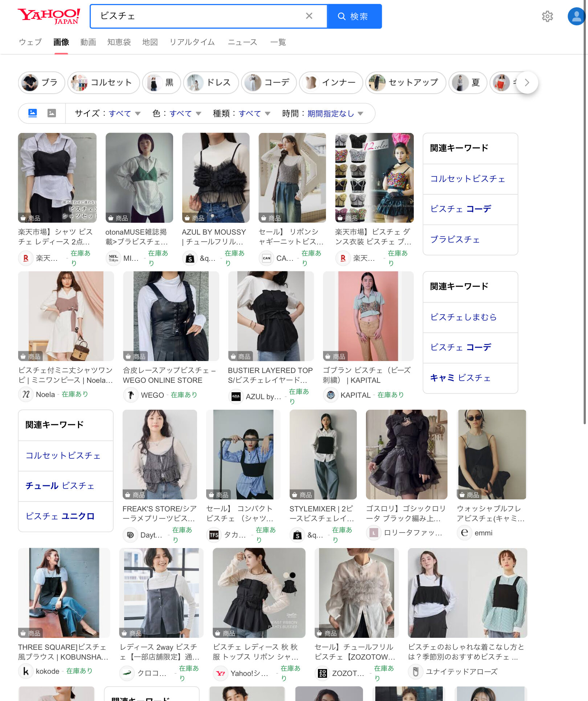Click the ロリータファッ… store icon
Viewport: 588px width, 701px height.
click(x=373, y=533)
